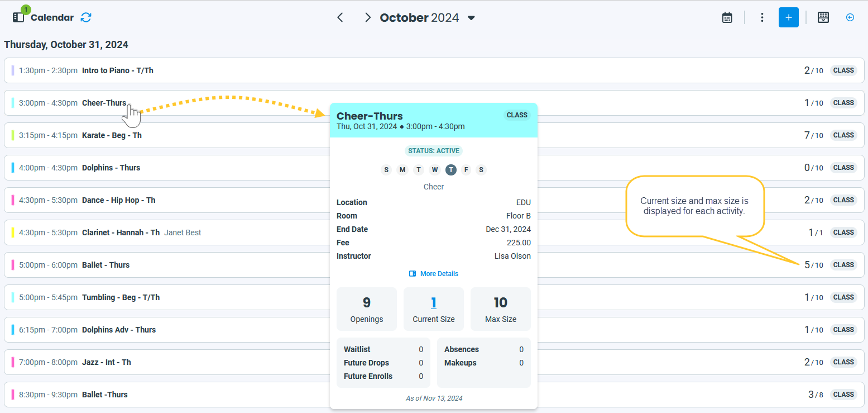Click the blue plus add button
Image resolution: width=868 pixels, height=413 pixels.
point(789,17)
